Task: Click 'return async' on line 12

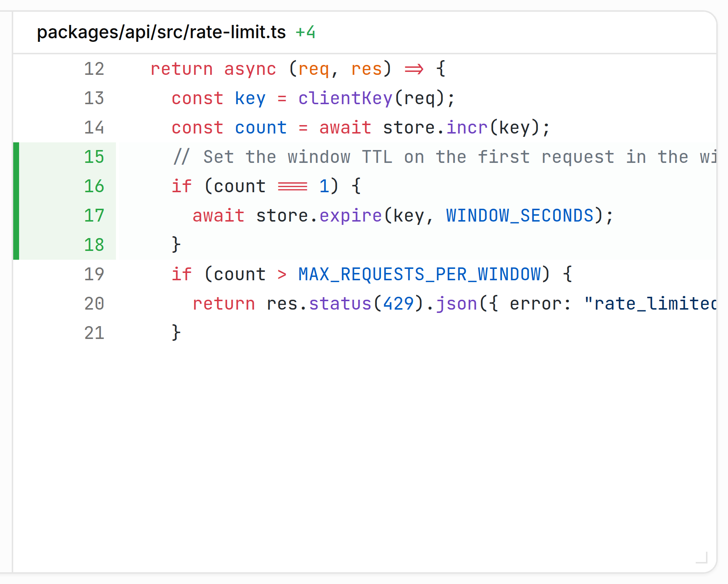Action: pyautogui.click(x=213, y=69)
